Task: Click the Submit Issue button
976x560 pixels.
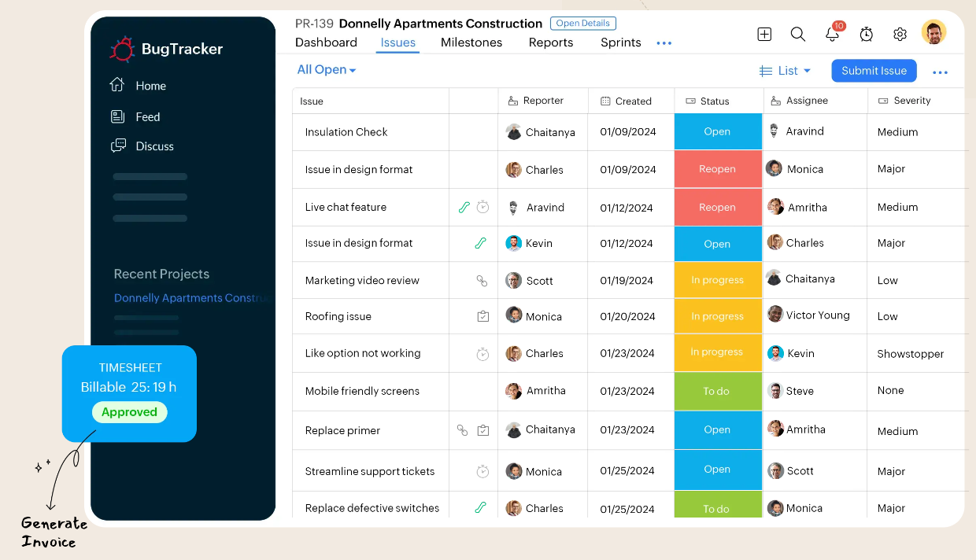Action: pos(874,70)
